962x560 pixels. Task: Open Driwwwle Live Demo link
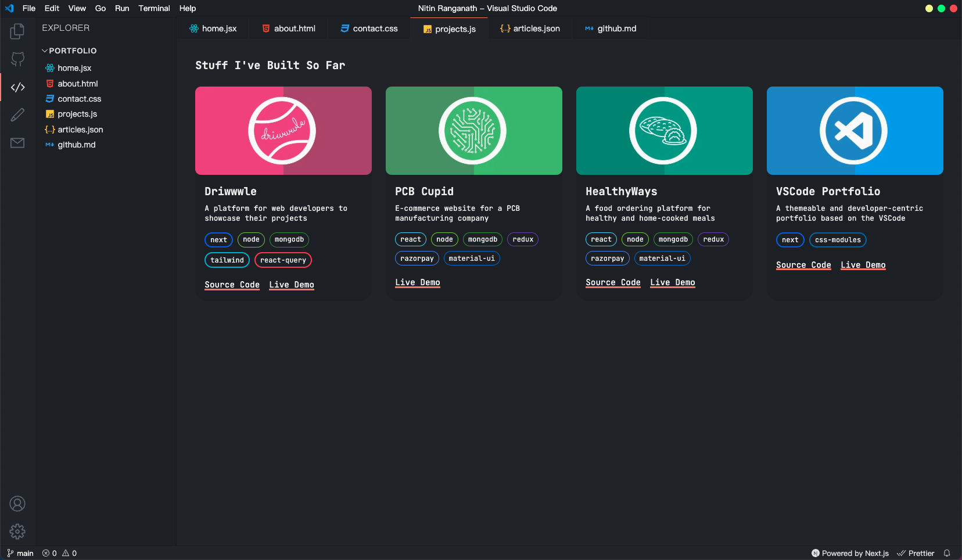292,285
